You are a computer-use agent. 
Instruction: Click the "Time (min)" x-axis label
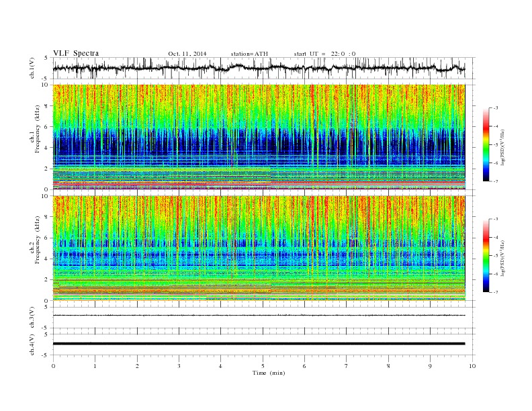point(269,373)
